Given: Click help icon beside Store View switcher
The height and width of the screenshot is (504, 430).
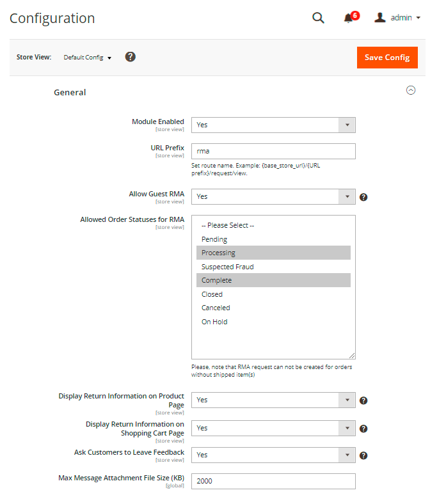Looking at the screenshot, I should 131,57.
